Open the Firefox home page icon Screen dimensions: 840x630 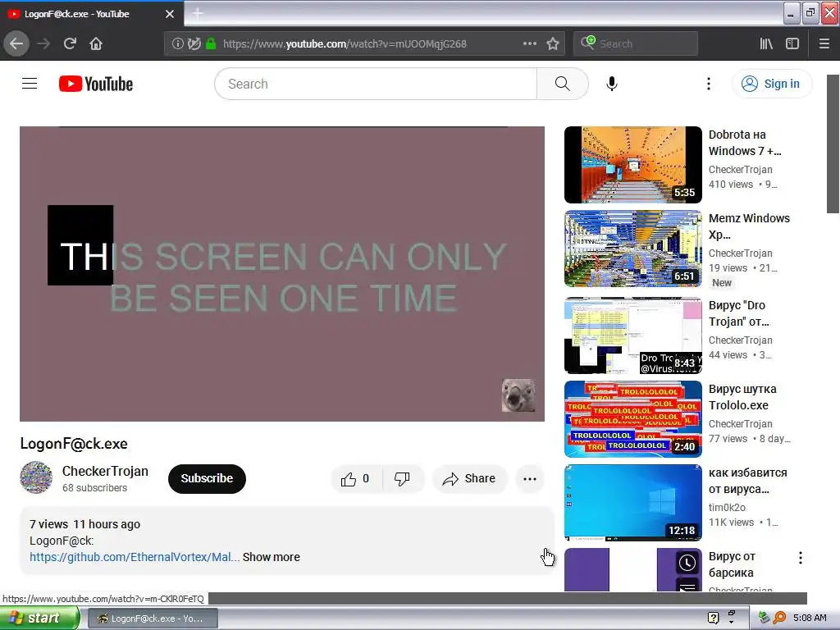pos(96,44)
